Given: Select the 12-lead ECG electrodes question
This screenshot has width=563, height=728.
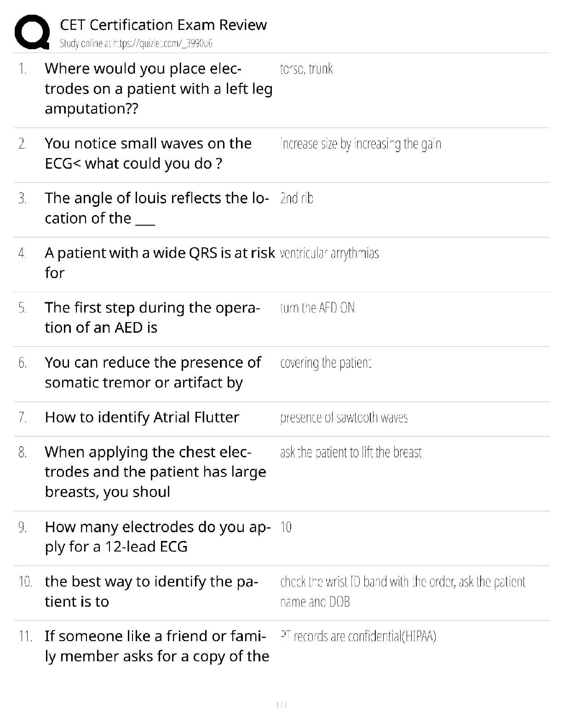Looking at the screenshot, I should 157,537.
